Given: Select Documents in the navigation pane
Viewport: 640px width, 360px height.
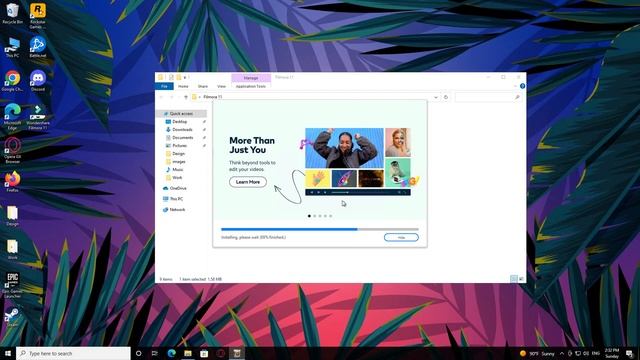Looking at the screenshot, I should pos(181,138).
